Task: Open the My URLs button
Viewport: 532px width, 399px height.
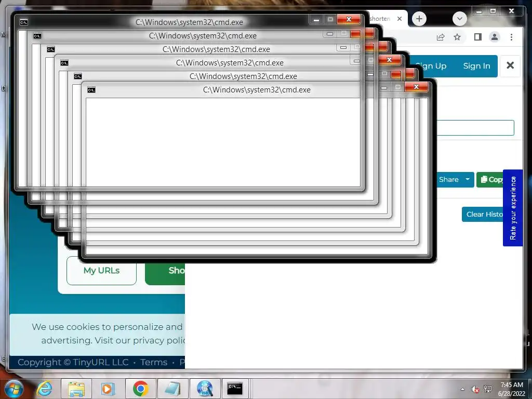Action: pos(101,271)
